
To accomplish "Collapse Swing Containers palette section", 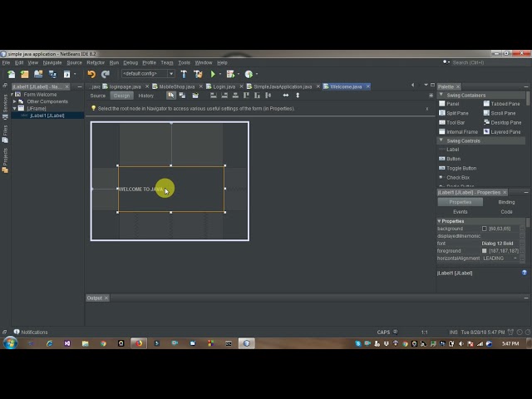I will [441, 95].
